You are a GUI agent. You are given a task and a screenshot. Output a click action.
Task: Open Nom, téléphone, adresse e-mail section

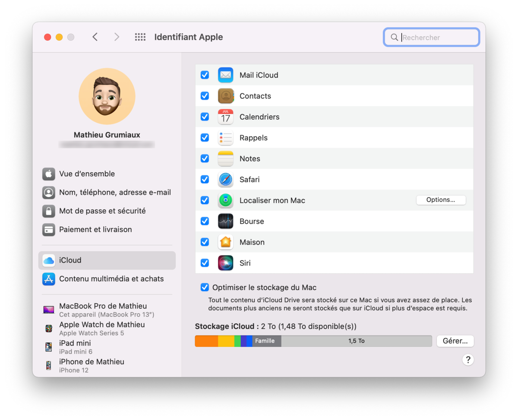tap(107, 193)
